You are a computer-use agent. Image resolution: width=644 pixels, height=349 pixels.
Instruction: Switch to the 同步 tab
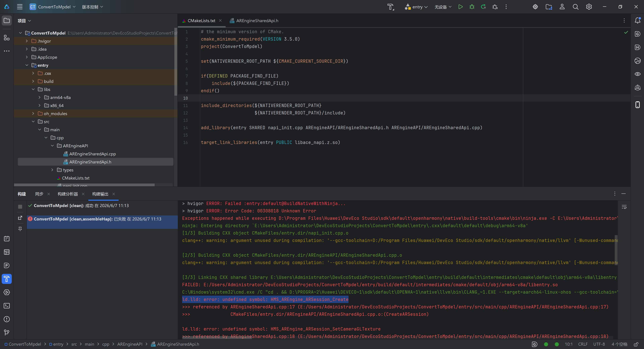[x=39, y=194]
